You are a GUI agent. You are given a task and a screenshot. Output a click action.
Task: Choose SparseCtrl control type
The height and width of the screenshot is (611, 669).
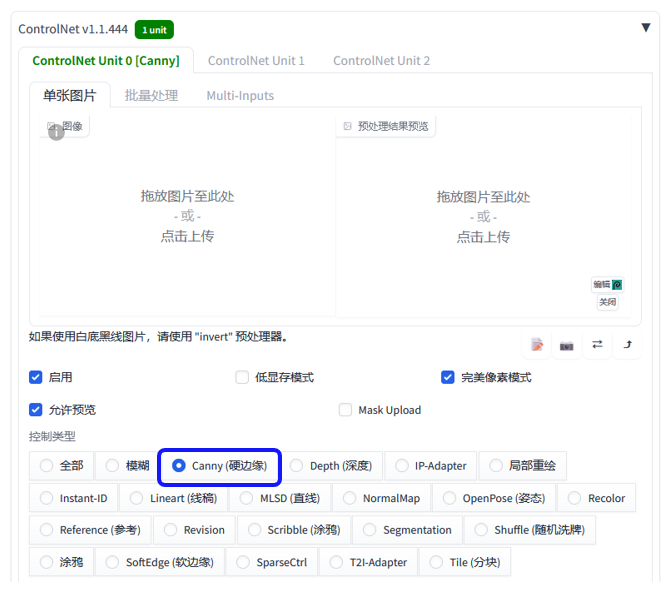[x=272, y=562]
